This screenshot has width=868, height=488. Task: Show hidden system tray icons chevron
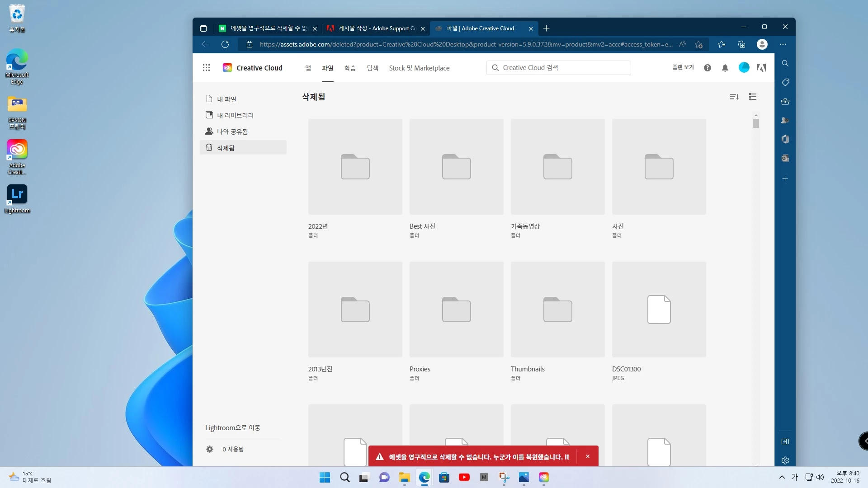(782, 477)
